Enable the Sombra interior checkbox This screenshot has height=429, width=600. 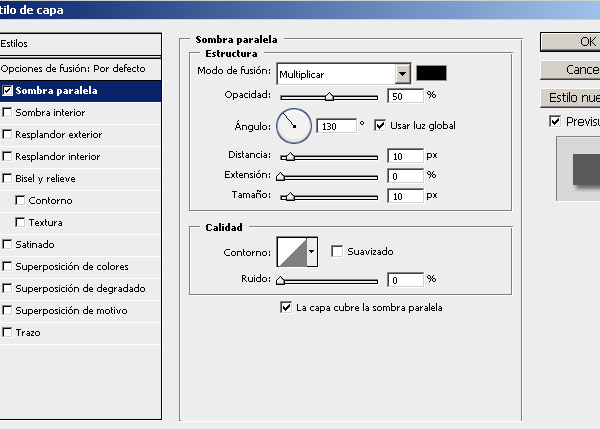(7, 113)
